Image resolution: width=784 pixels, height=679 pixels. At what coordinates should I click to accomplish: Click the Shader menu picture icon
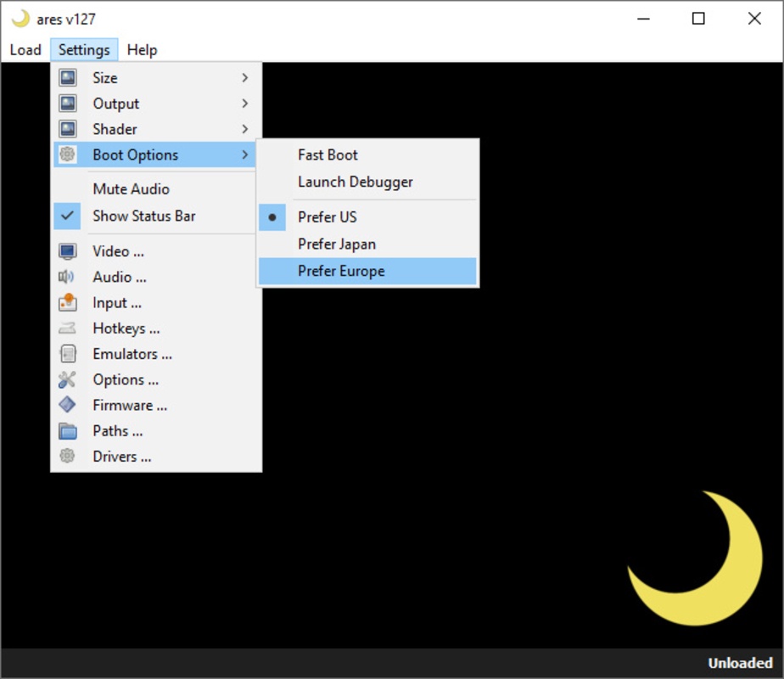[x=68, y=129]
